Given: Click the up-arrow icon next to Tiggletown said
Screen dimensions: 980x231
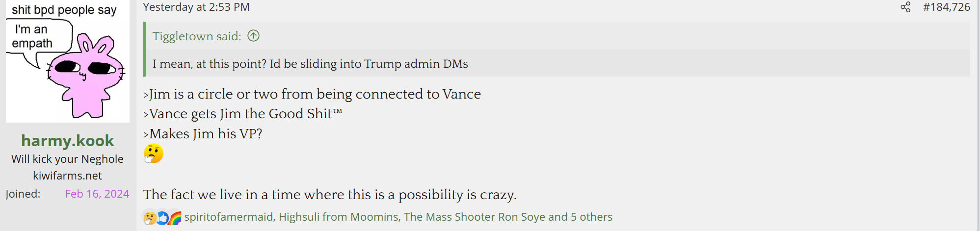Looking at the screenshot, I should 253,36.
